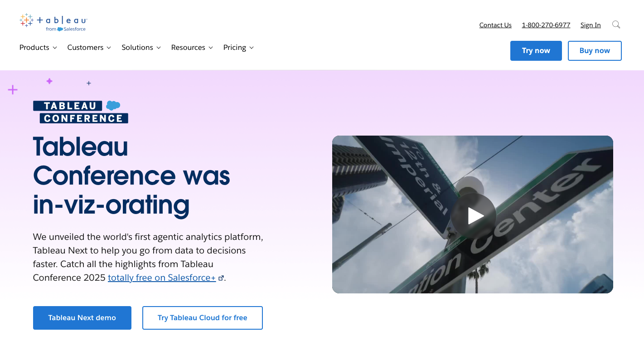Go to Sign In

(591, 25)
